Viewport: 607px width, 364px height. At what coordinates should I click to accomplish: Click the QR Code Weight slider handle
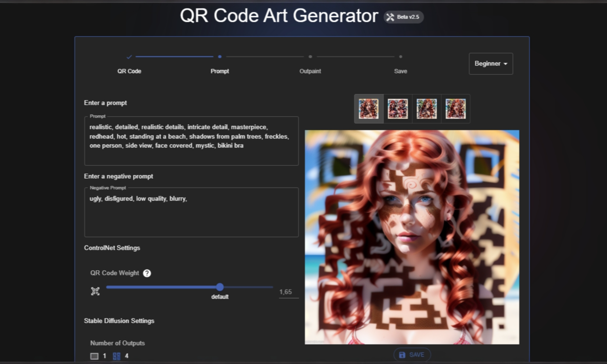tap(220, 287)
